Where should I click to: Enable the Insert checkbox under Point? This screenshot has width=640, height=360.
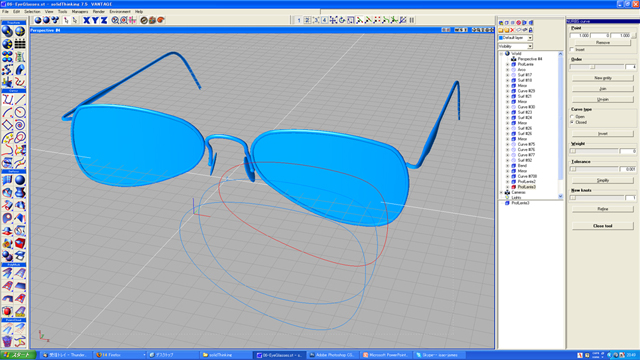point(572,49)
